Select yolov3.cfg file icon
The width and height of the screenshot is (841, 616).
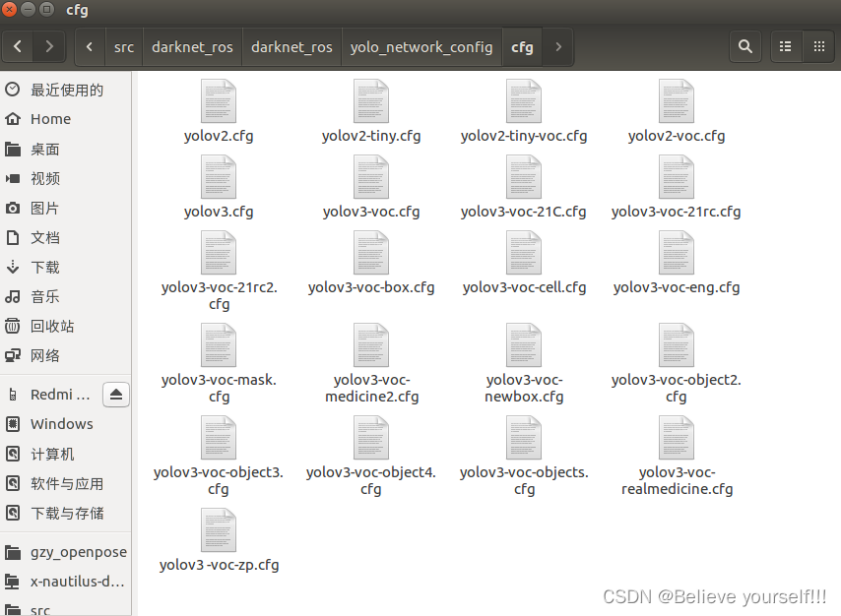(x=219, y=177)
